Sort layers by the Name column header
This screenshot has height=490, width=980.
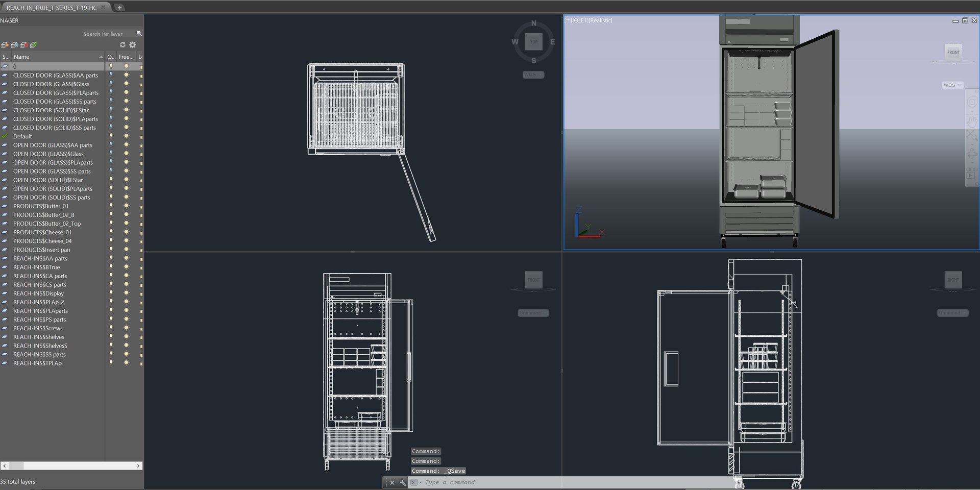[58, 57]
